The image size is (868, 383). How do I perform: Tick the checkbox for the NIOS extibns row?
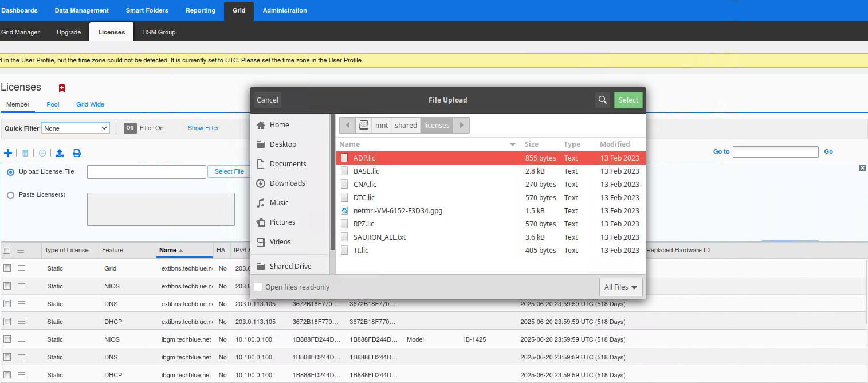pos(7,286)
